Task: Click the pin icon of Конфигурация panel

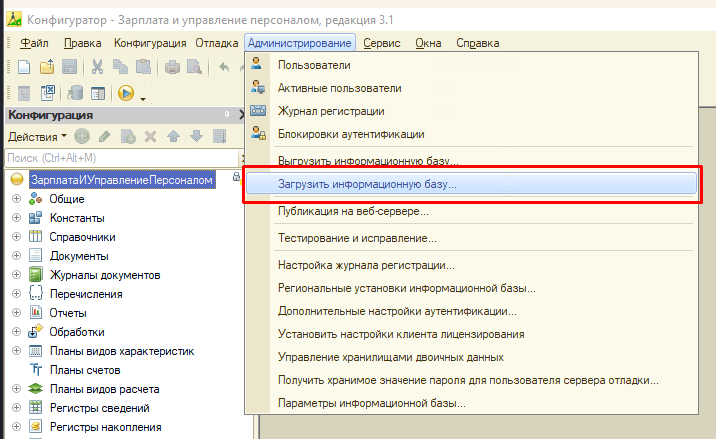Action: coord(227,115)
